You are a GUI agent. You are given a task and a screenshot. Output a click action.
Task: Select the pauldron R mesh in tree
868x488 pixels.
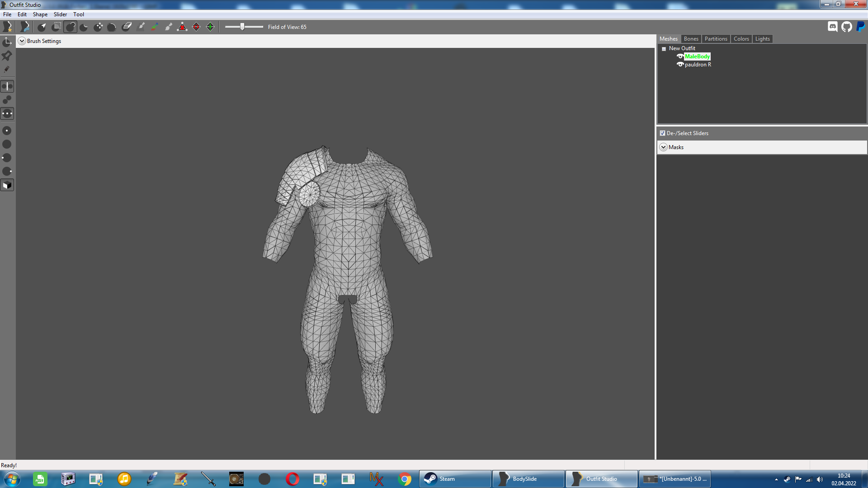pos(698,65)
